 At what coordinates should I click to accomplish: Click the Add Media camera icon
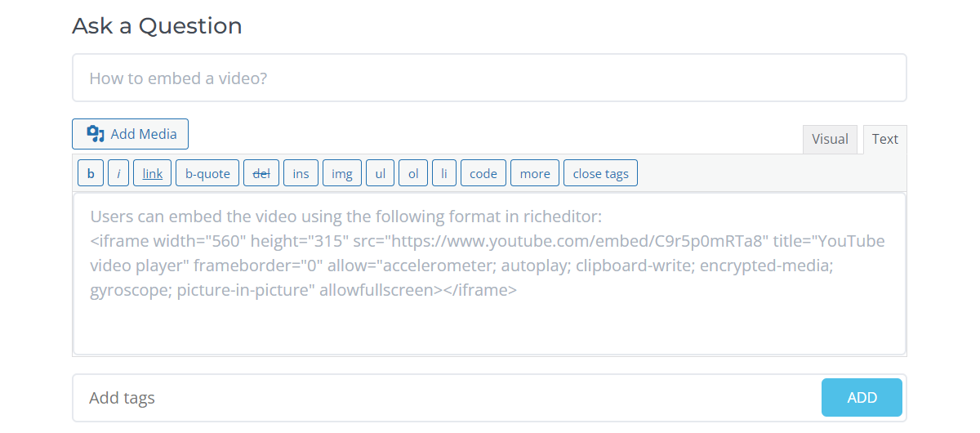(x=96, y=134)
